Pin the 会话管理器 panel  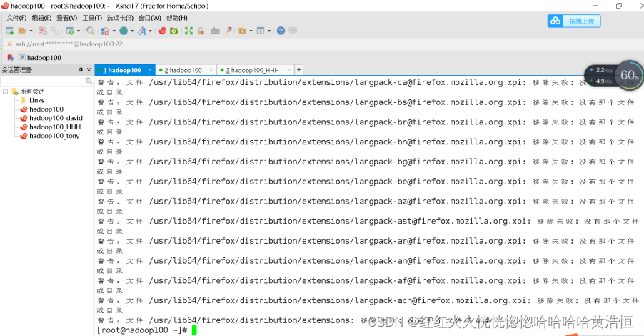[x=81, y=70]
